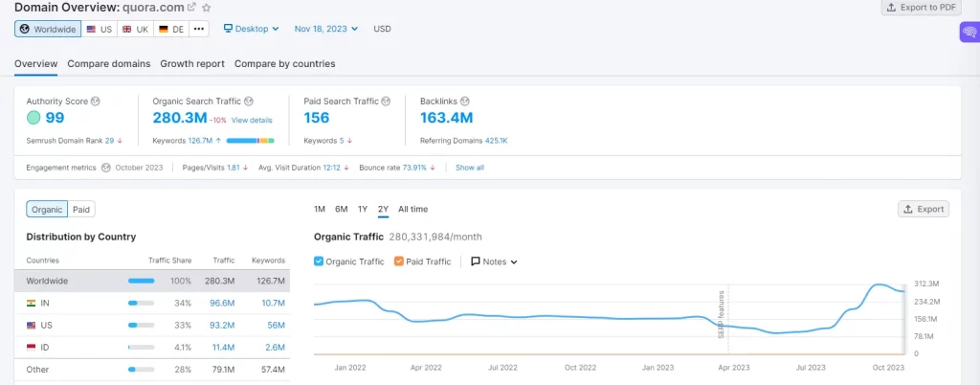Screen dimensions: 980x385
Task: Open the 163.4M backlinks value
Action: (446, 118)
